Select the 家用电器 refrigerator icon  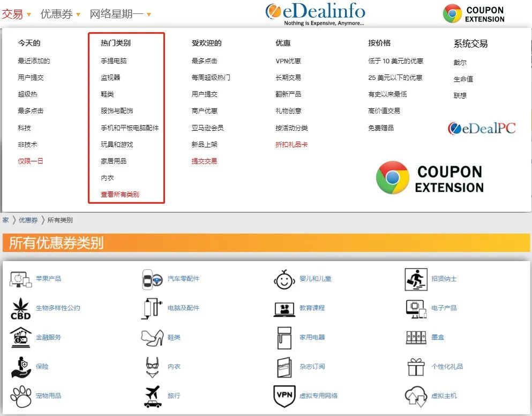(x=284, y=337)
